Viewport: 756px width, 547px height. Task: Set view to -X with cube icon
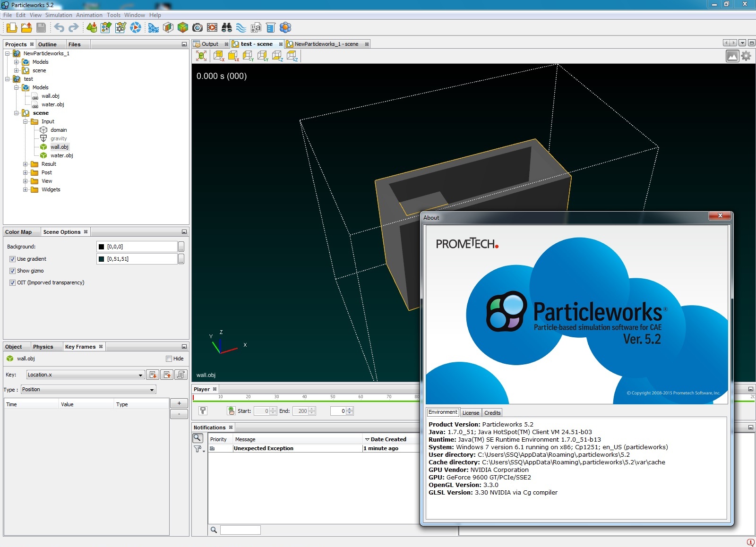click(219, 56)
